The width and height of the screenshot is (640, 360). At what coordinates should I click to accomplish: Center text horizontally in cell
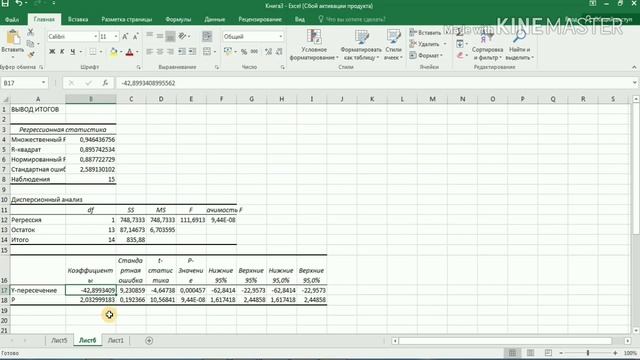pos(160,52)
